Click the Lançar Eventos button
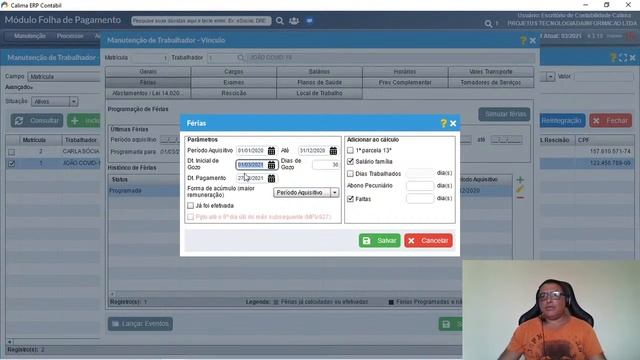 coord(140,324)
